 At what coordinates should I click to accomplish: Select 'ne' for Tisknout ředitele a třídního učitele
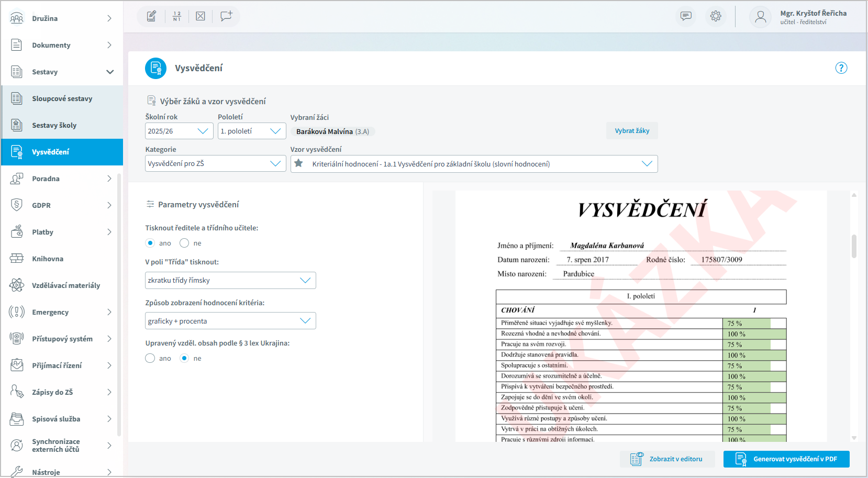tap(184, 243)
